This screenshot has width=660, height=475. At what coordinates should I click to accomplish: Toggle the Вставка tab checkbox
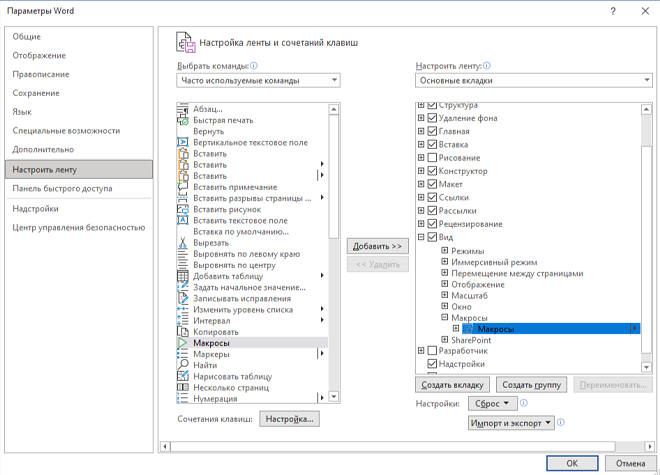tap(432, 144)
